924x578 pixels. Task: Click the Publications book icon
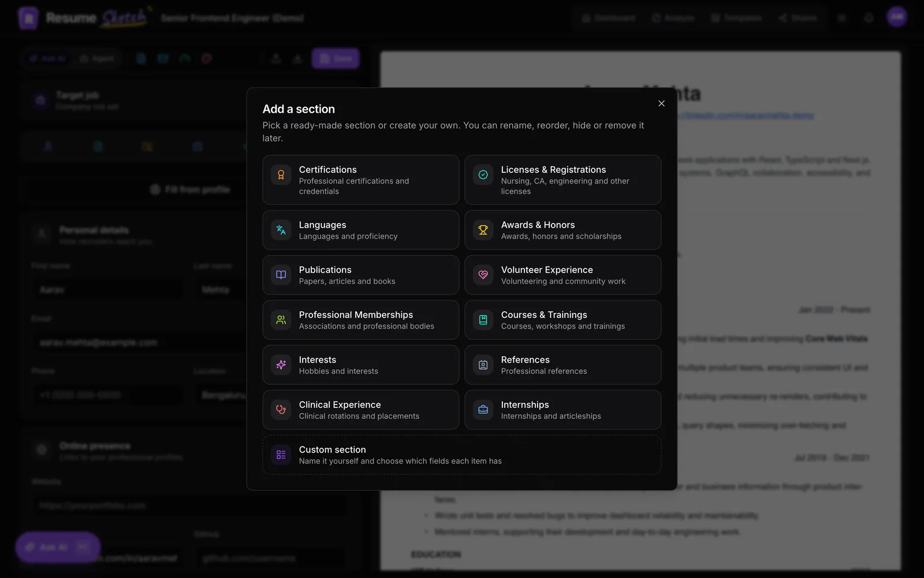pyautogui.click(x=281, y=275)
